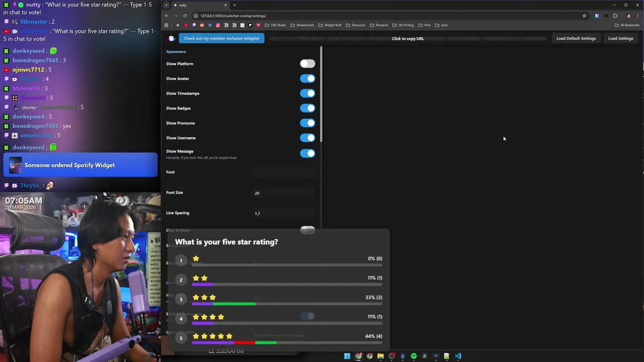This screenshot has height=362, width=644.
Task: Open the Chrome three-dot menu
Action: point(638,16)
